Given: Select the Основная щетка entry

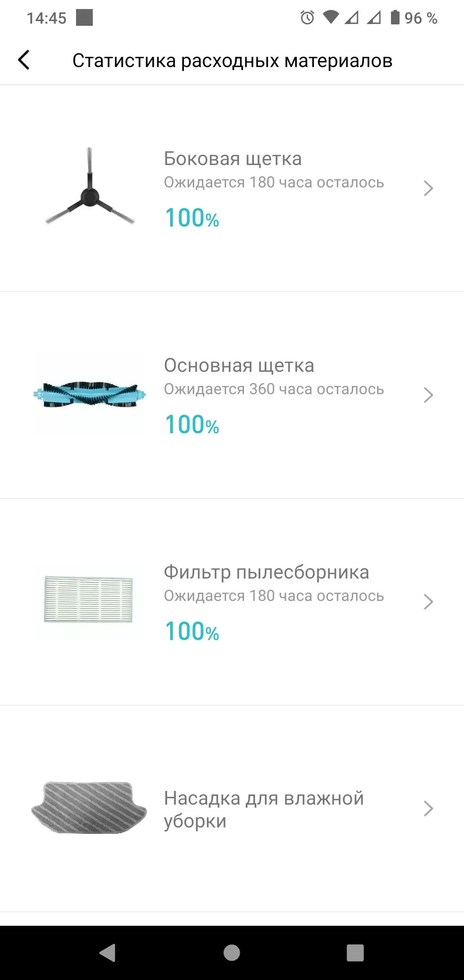Looking at the screenshot, I should [x=239, y=365].
